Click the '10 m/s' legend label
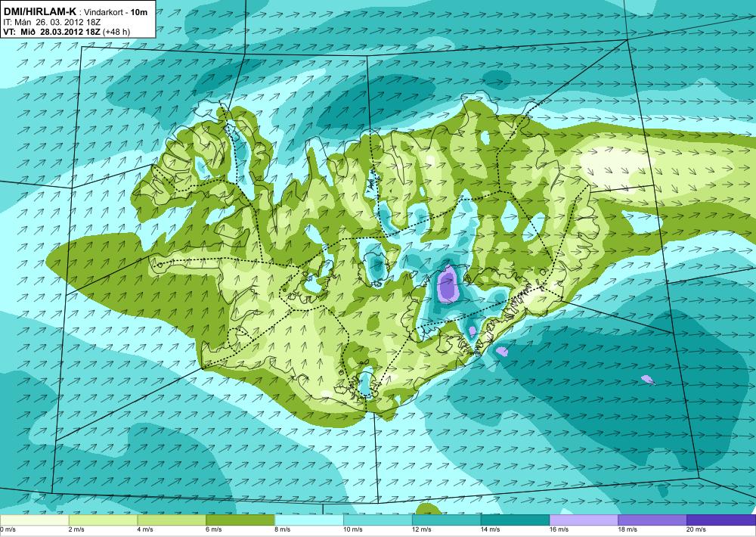756x537 pixels. 353,529
